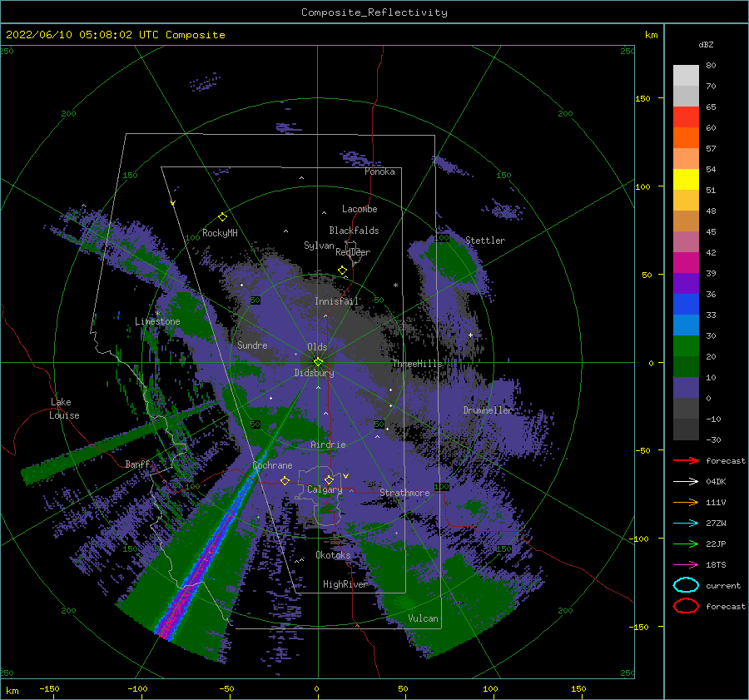749x700 pixels.
Task: Click the red forecast arrow in legend
Action: tap(686, 460)
